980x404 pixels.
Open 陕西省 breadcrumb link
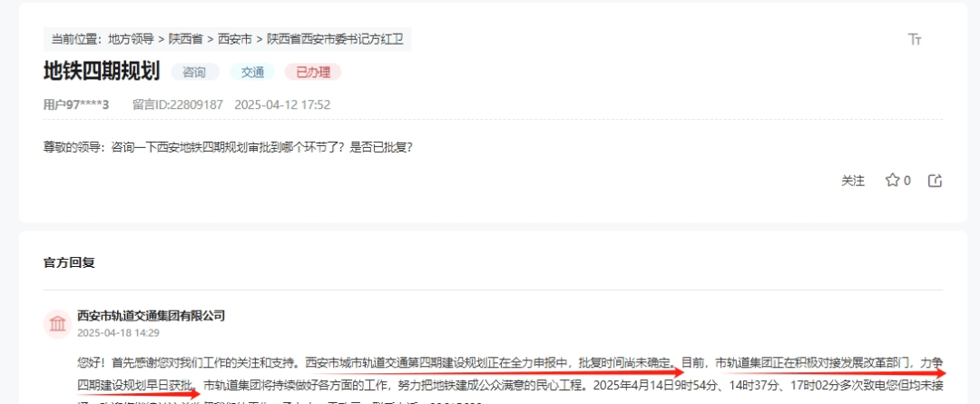[186, 39]
